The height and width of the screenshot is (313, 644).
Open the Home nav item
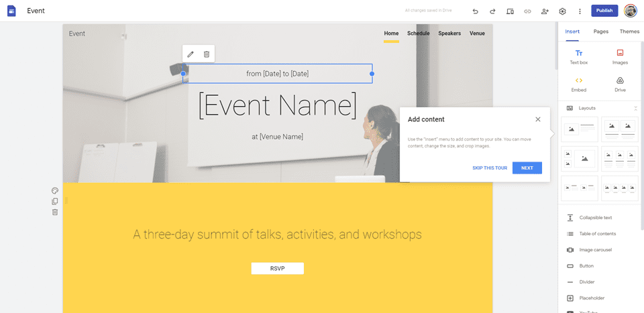click(391, 34)
